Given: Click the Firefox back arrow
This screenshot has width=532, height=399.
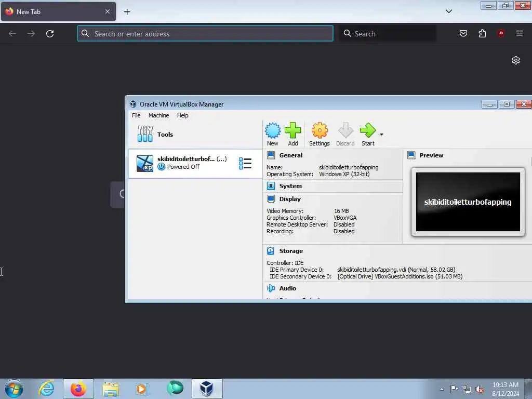Looking at the screenshot, I should (x=12, y=34).
